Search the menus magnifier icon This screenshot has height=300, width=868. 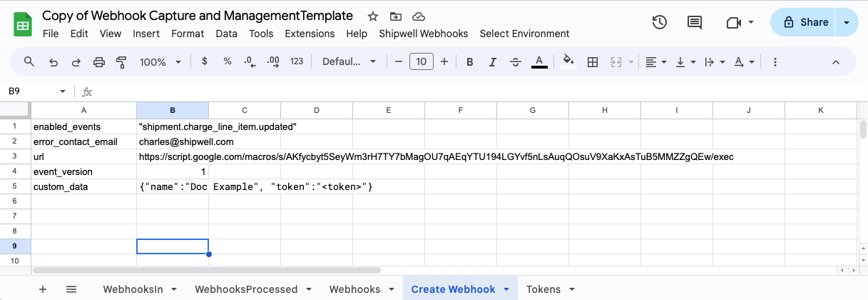point(29,62)
